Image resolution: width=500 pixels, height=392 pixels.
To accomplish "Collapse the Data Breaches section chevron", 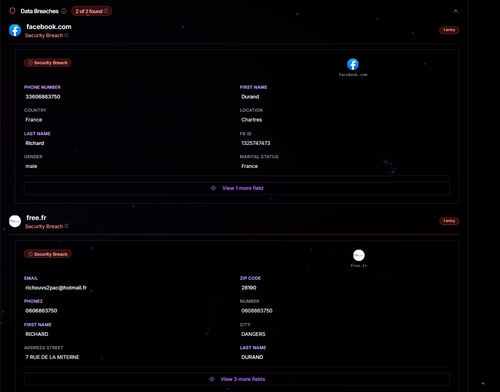I will (x=456, y=11).
